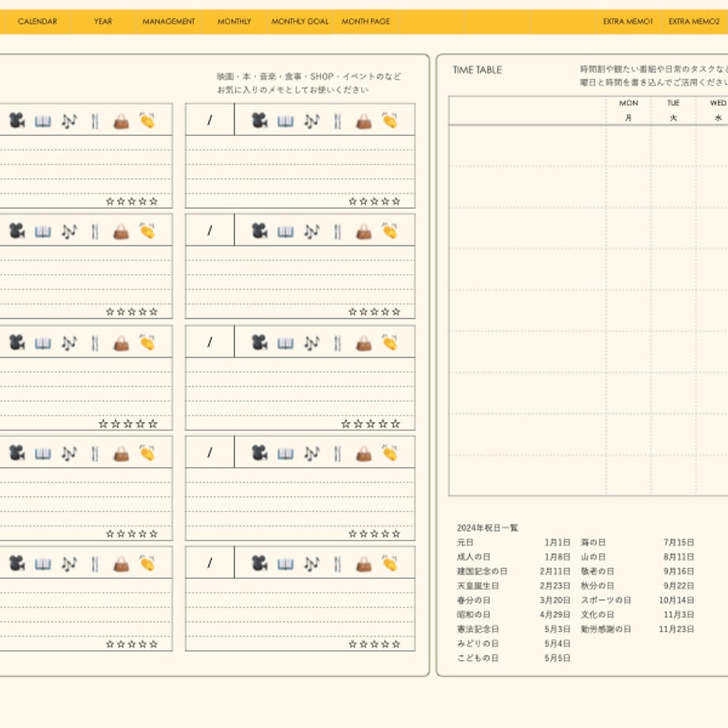Open the EXTRA MEMO1 tab
The width and height of the screenshot is (728, 728).
[628, 21]
